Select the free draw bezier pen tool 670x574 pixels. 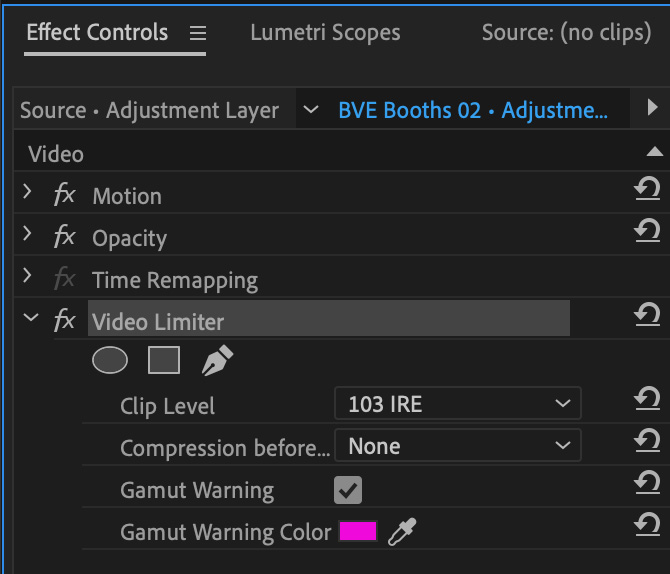point(217,360)
